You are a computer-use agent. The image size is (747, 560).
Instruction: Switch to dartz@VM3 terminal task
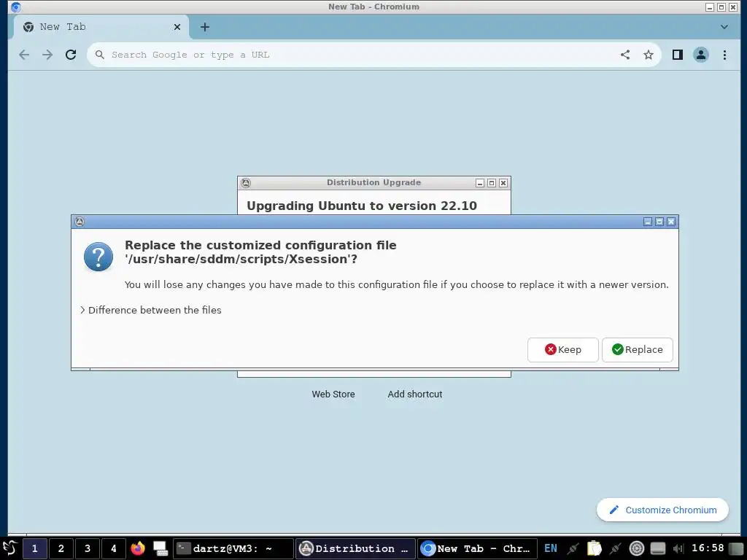[233, 548]
